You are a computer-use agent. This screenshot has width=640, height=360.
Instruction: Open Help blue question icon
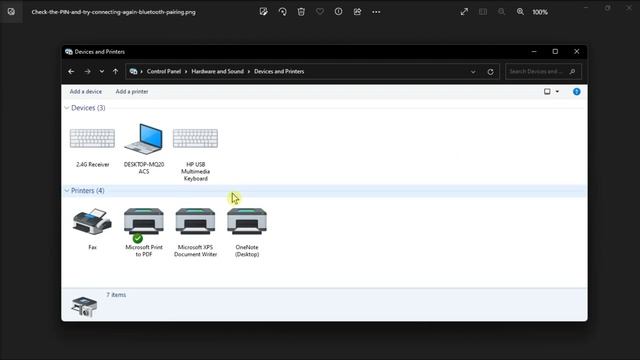click(576, 91)
